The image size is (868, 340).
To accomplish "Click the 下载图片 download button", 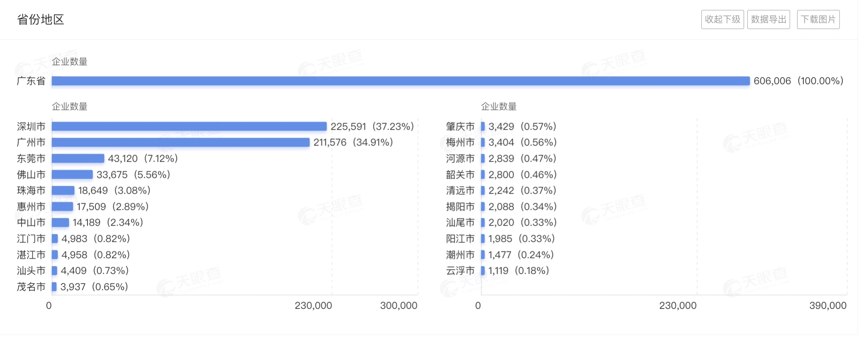I will [x=818, y=19].
